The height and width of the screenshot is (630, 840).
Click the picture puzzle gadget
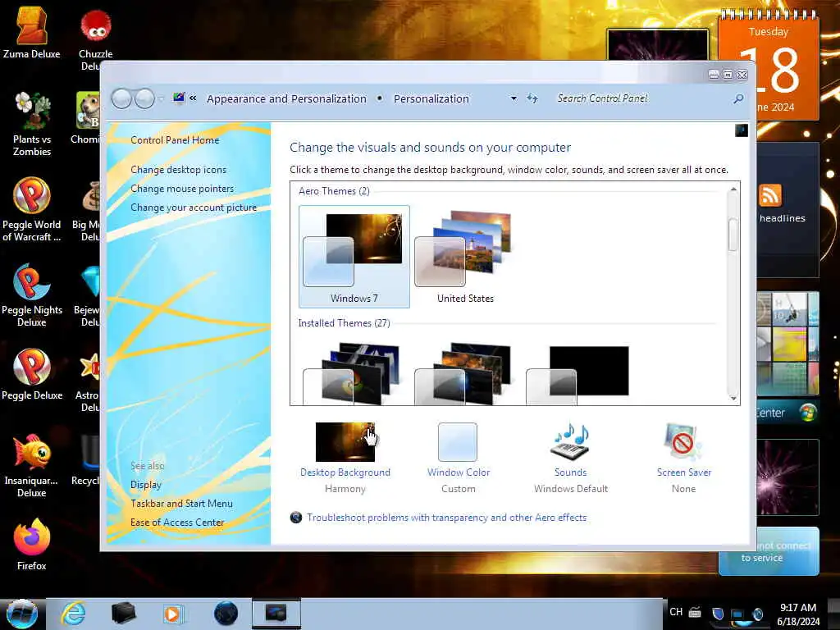[787, 343]
